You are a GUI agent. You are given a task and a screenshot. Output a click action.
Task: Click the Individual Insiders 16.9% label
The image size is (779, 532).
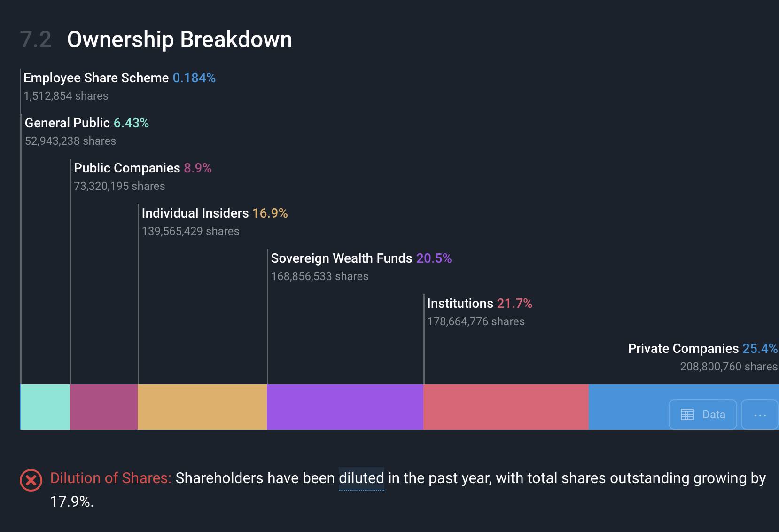point(215,213)
